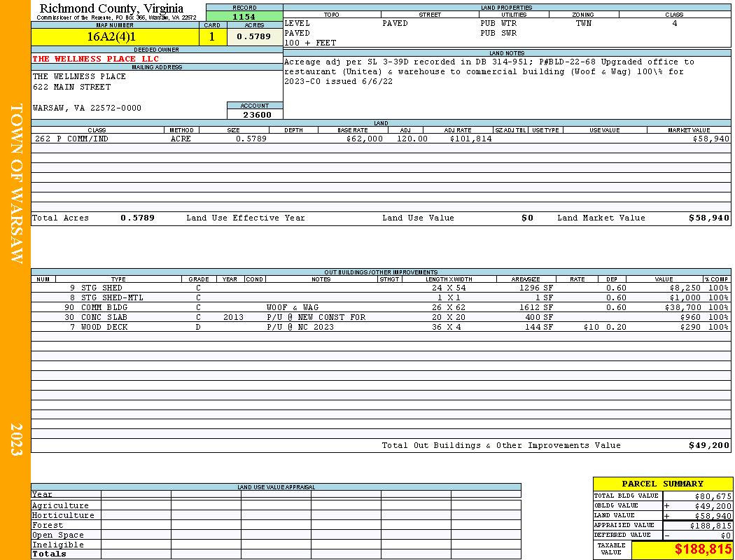
Task: Select account number 23600
Action: tap(257, 115)
